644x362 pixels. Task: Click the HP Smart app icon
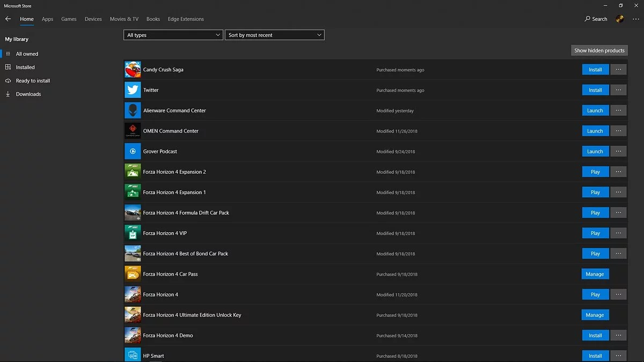point(133,356)
